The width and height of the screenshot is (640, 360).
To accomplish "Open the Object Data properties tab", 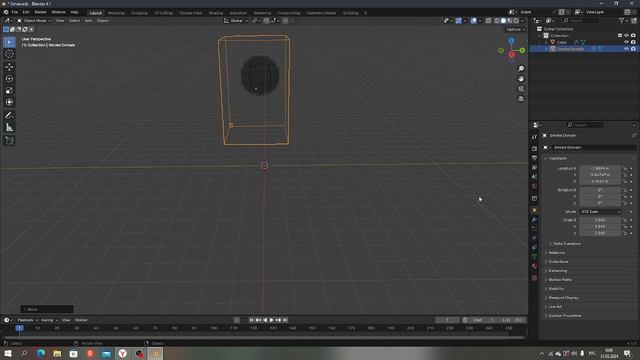I will click(x=534, y=257).
